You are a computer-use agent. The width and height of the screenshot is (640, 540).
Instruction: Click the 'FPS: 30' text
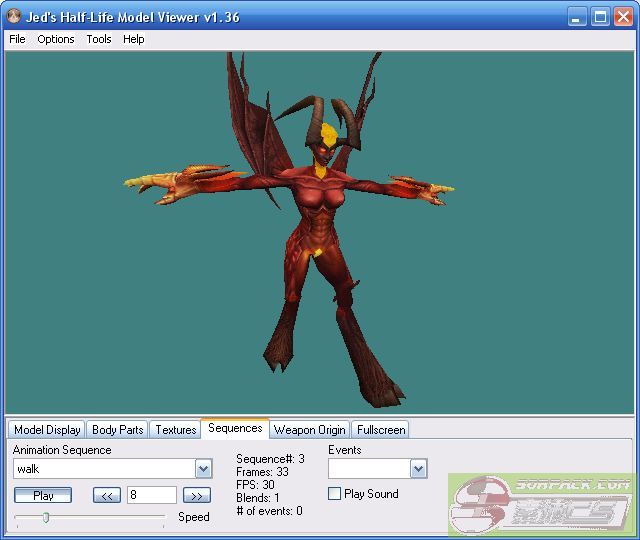click(255, 485)
